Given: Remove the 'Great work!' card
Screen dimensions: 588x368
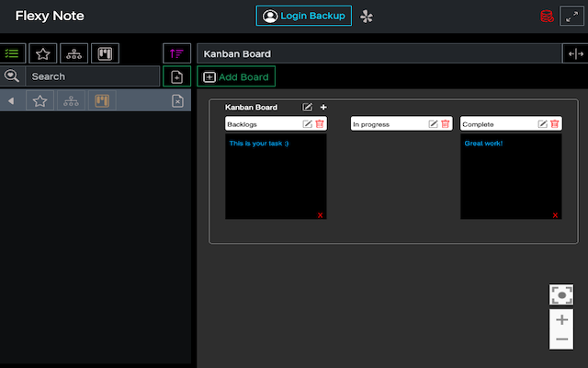Looking at the screenshot, I should (555, 215).
